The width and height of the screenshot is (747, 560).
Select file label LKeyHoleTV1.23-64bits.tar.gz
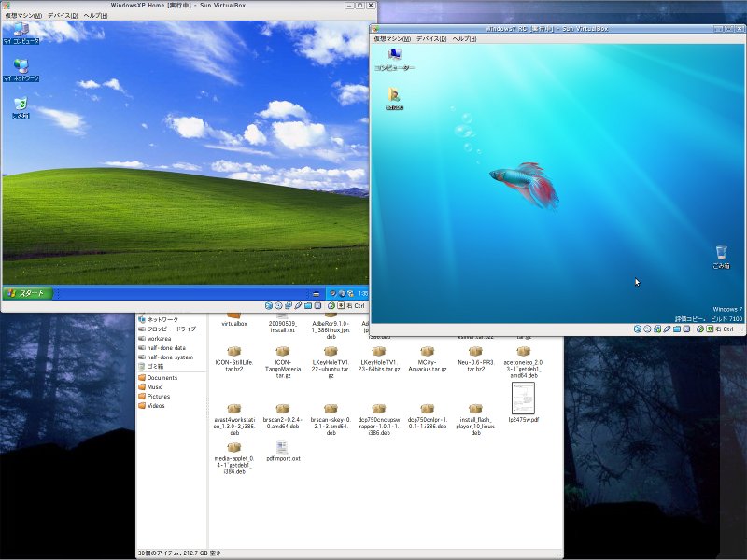tap(379, 366)
